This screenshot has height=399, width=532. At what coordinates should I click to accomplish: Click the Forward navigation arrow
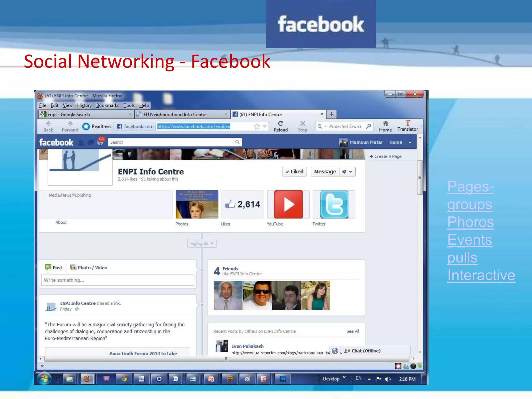pyautogui.click(x=70, y=123)
